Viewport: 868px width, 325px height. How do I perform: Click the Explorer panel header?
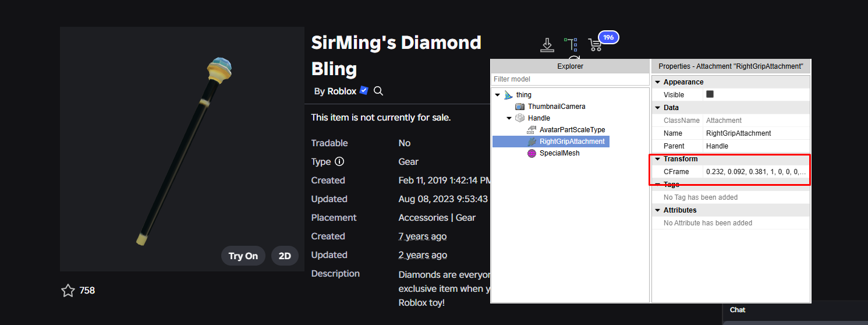tap(570, 66)
